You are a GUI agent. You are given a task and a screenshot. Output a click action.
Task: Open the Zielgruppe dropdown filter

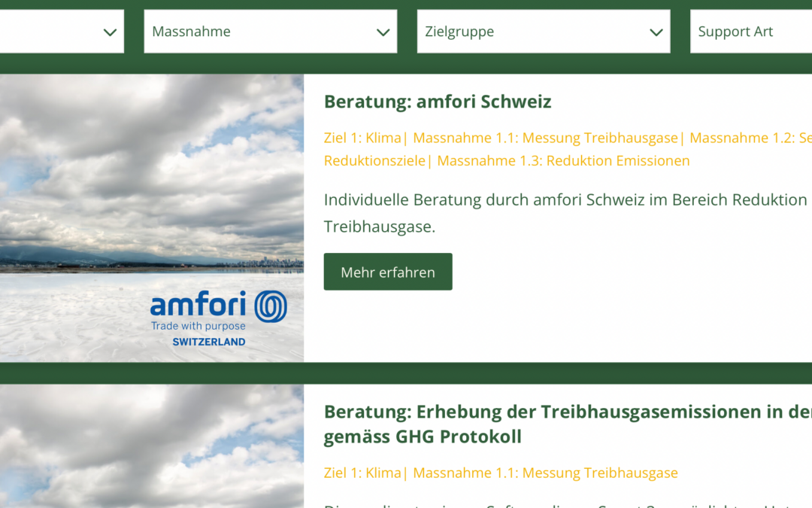pos(544,31)
